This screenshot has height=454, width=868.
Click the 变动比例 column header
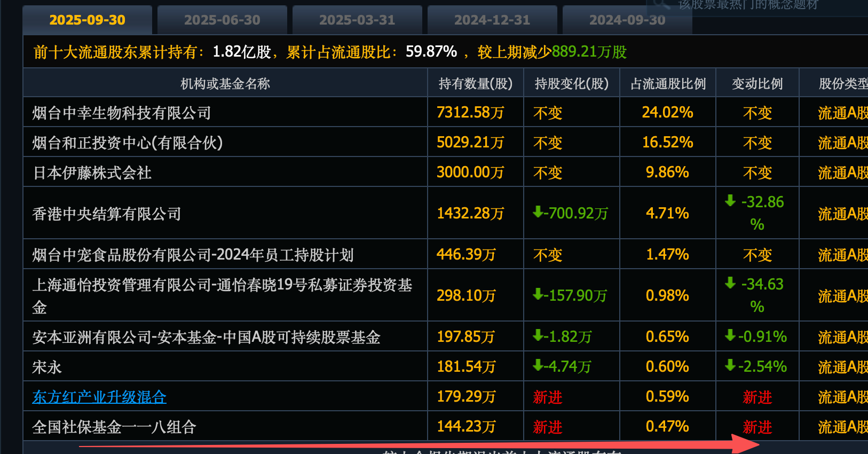(757, 83)
